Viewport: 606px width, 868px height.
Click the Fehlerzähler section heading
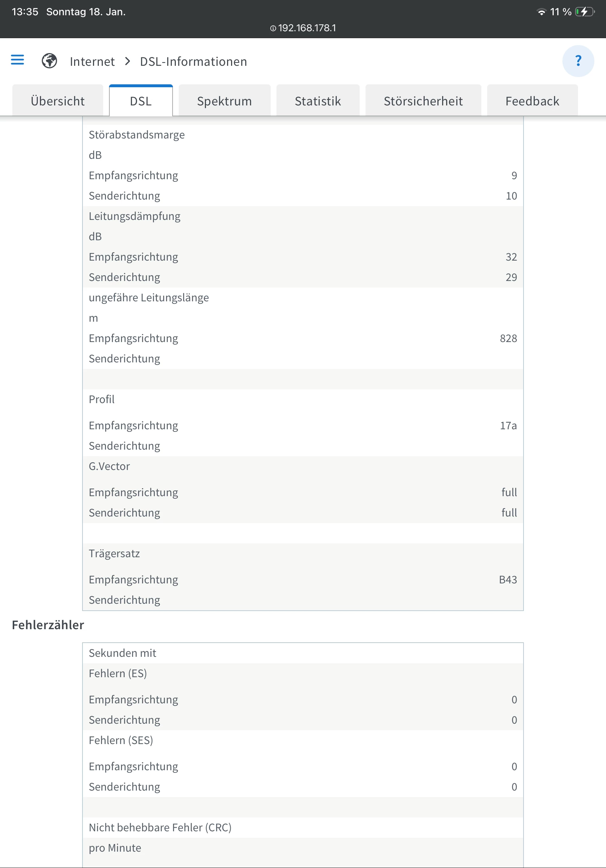coord(48,625)
